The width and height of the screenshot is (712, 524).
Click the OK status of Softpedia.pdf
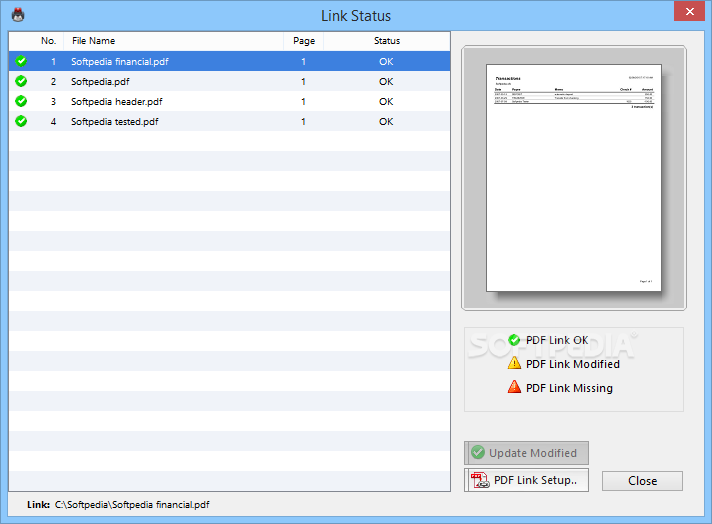(x=386, y=82)
